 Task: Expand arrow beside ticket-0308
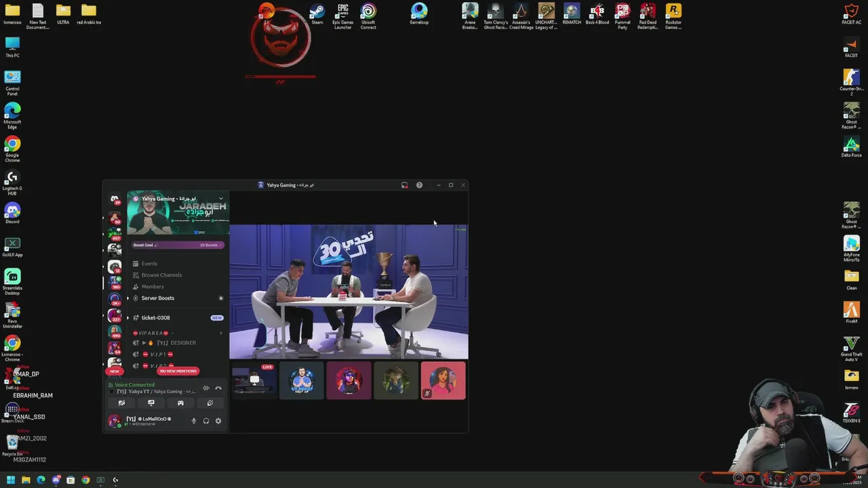click(x=127, y=318)
